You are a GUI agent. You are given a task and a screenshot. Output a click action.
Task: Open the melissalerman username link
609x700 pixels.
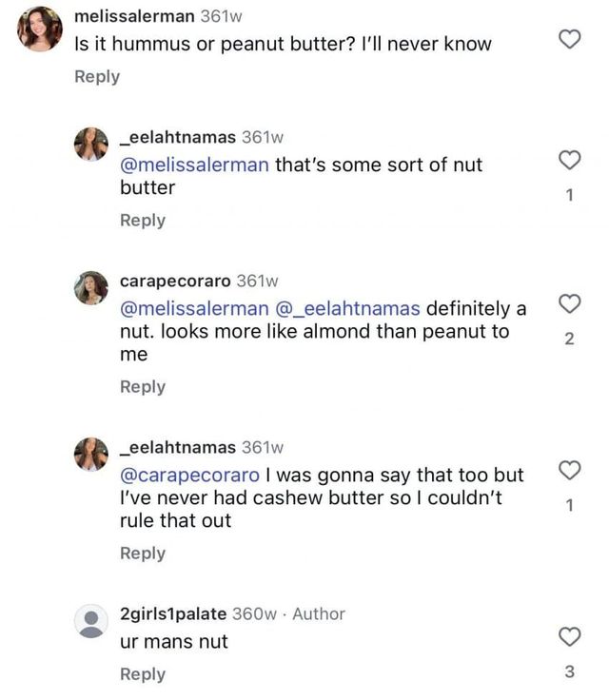pyautogui.click(x=134, y=16)
